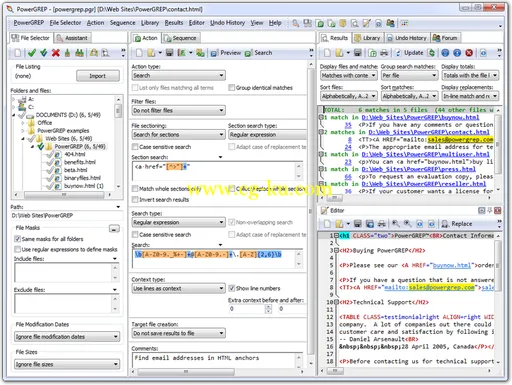Image resolution: width=512 pixels, height=385 pixels.
Task: Open reseller.html link in Results pane
Action: 424,184
